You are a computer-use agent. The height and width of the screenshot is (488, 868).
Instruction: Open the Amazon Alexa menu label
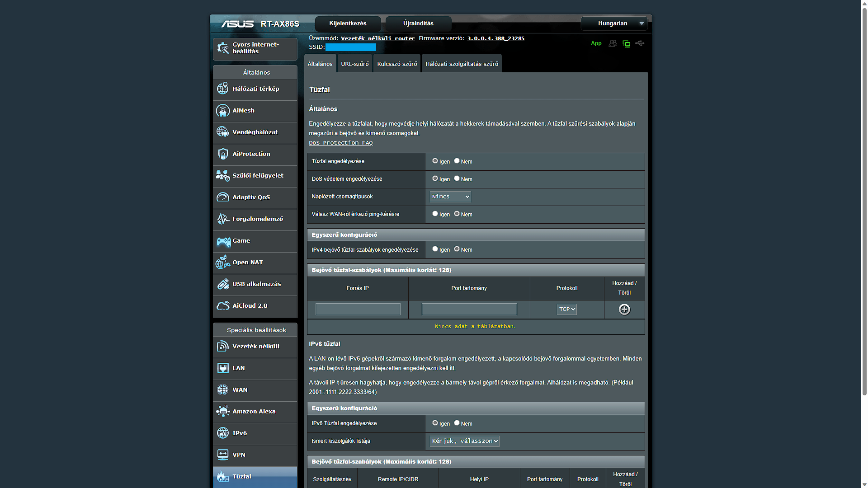[254, 411]
